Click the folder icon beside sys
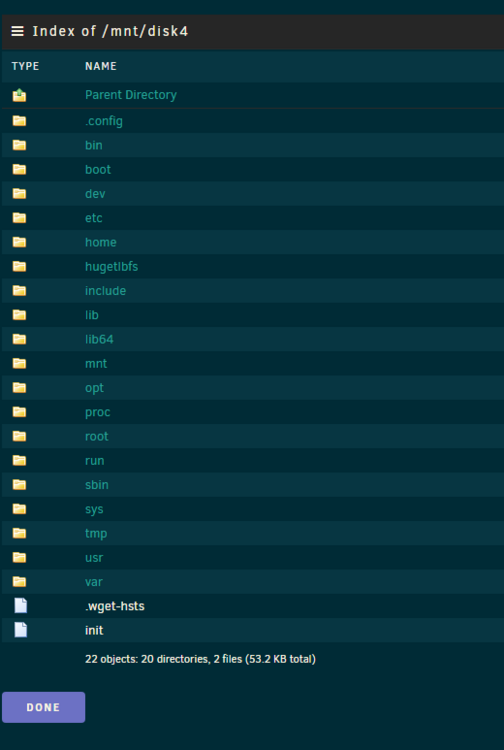This screenshot has width=504, height=750. [20, 509]
